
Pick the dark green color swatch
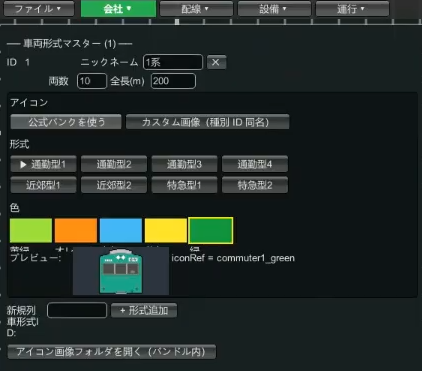(211, 230)
